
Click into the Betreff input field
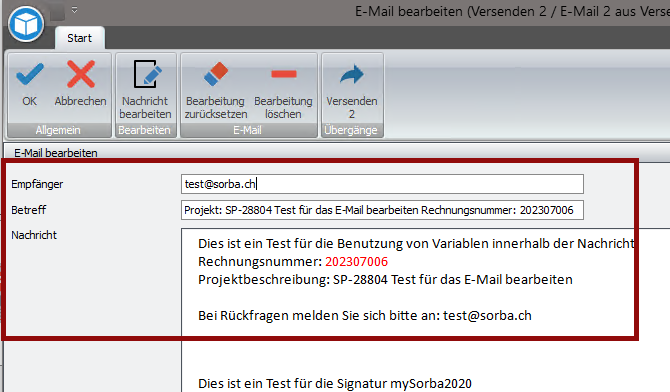coord(382,210)
